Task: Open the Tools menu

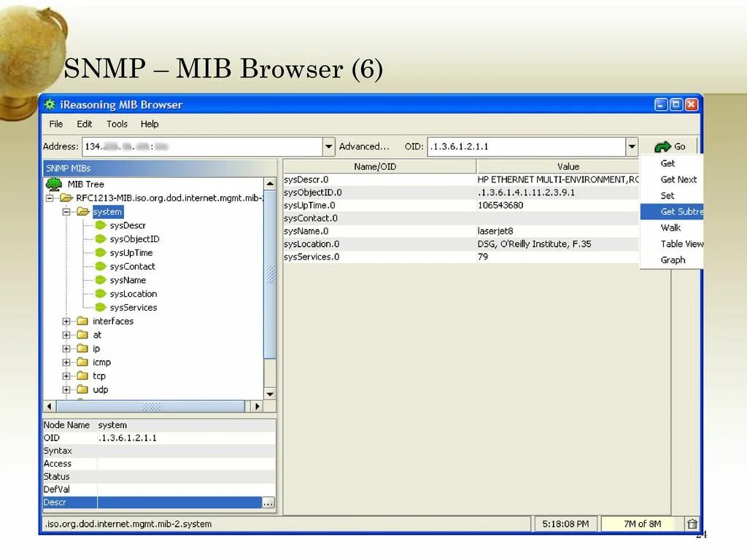Action: pyautogui.click(x=117, y=124)
